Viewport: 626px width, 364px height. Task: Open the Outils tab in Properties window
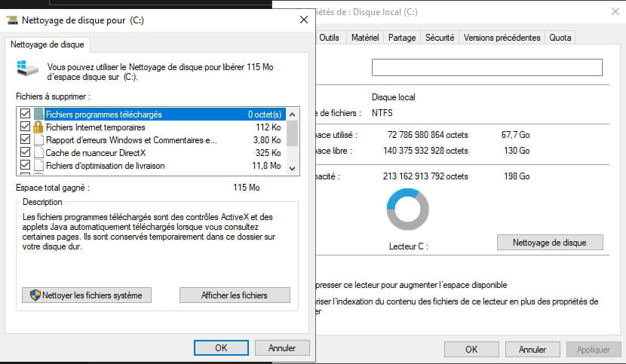(329, 38)
